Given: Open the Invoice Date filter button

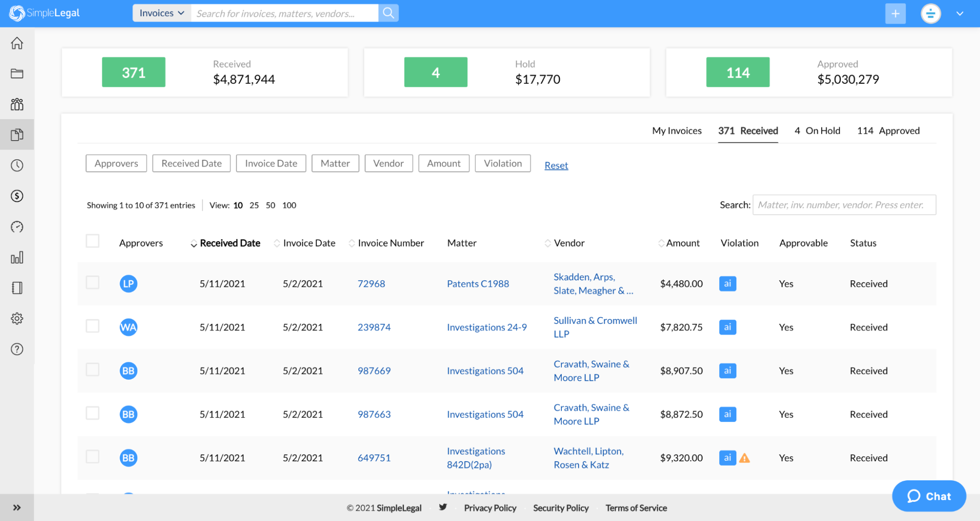Looking at the screenshot, I should click(271, 163).
